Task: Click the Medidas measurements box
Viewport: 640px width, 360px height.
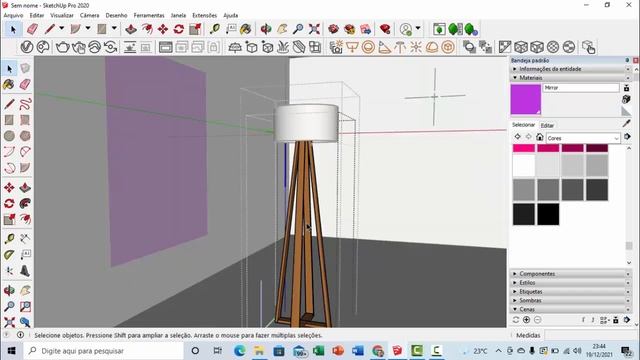Action: click(593, 335)
